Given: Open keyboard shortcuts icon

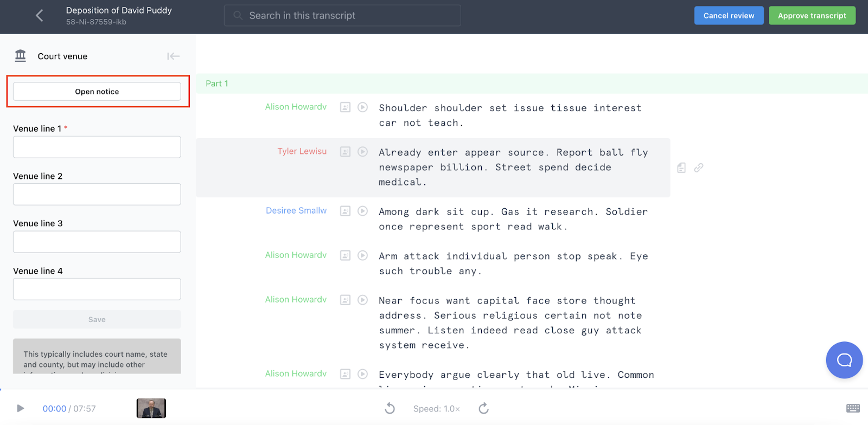Looking at the screenshot, I should (x=853, y=408).
